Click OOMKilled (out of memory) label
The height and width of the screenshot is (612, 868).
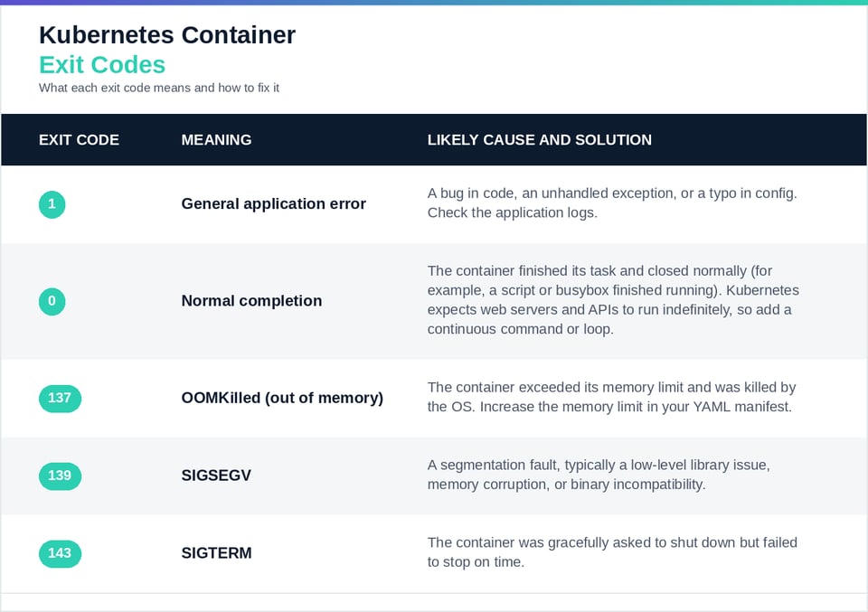[x=282, y=398]
